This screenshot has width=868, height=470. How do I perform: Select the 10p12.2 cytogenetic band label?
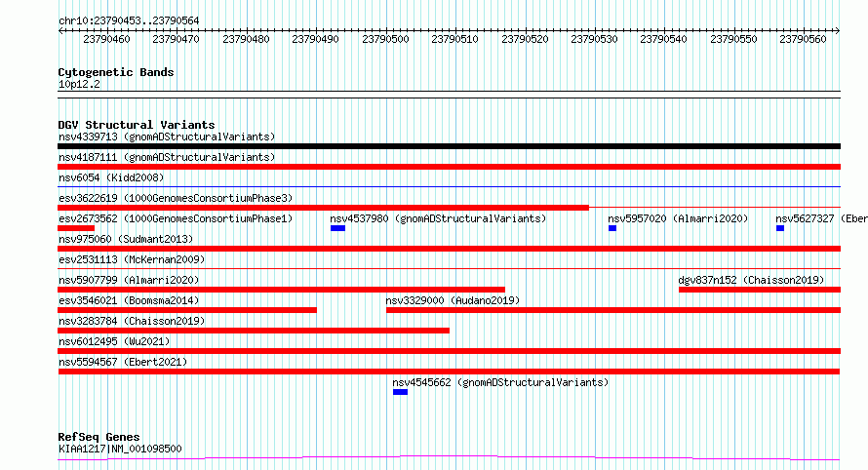(79, 84)
